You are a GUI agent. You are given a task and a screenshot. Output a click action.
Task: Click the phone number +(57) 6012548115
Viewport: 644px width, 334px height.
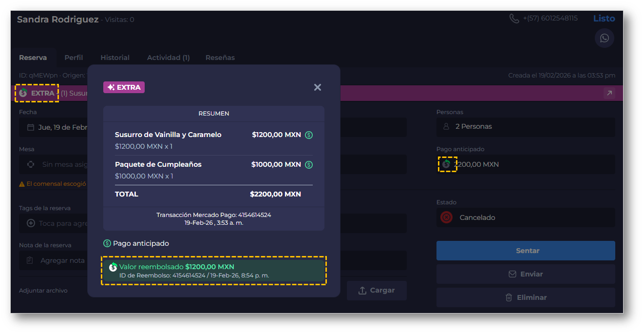click(x=550, y=19)
